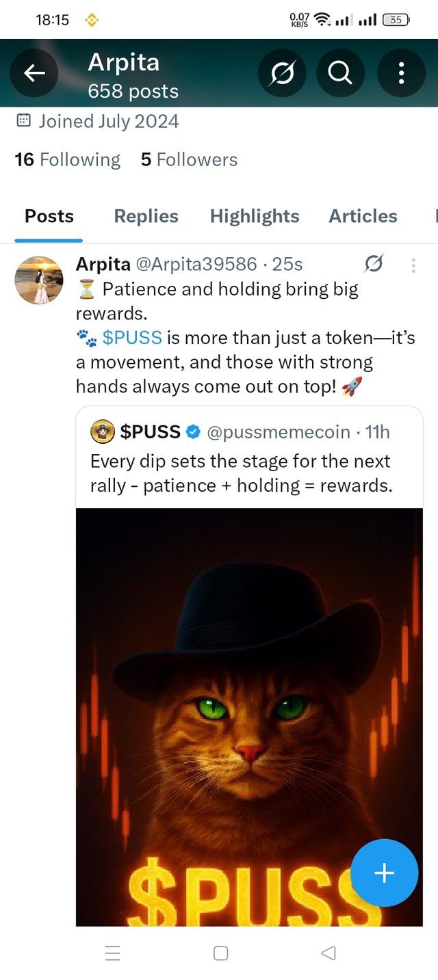Open the Articles tab
This screenshot has height=980, width=438.
pyautogui.click(x=363, y=216)
